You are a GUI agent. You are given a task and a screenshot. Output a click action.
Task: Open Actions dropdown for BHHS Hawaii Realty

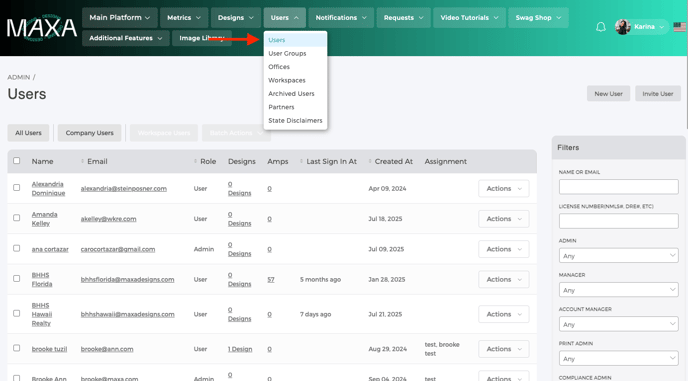(x=504, y=314)
